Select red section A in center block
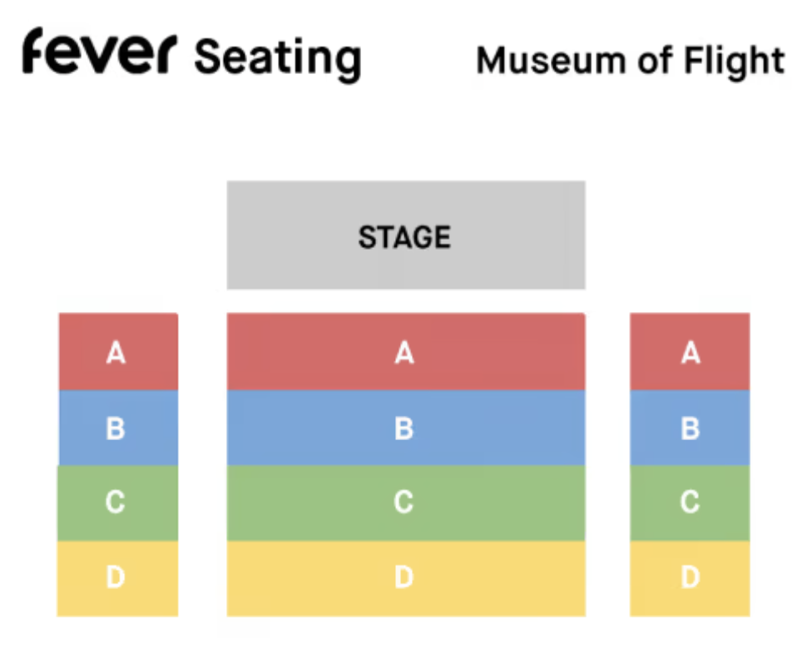 tap(405, 352)
